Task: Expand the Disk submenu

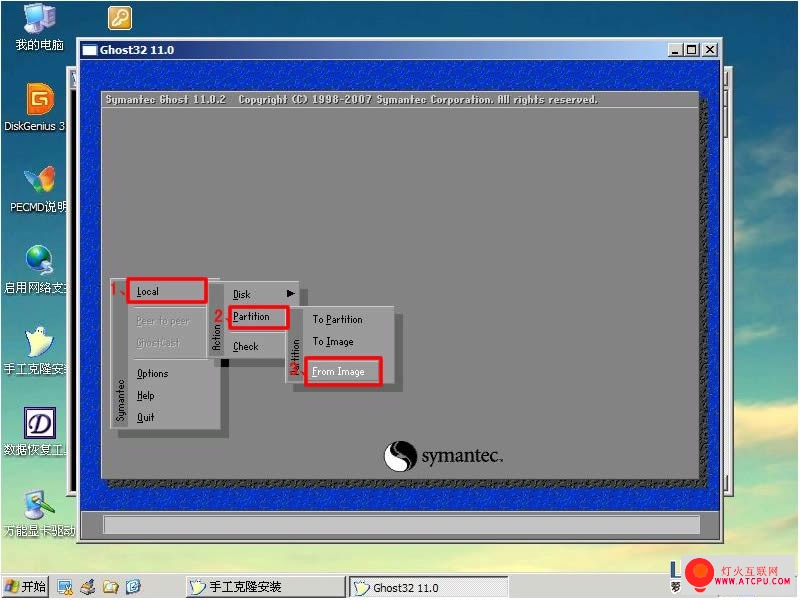Action: (x=262, y=294)
